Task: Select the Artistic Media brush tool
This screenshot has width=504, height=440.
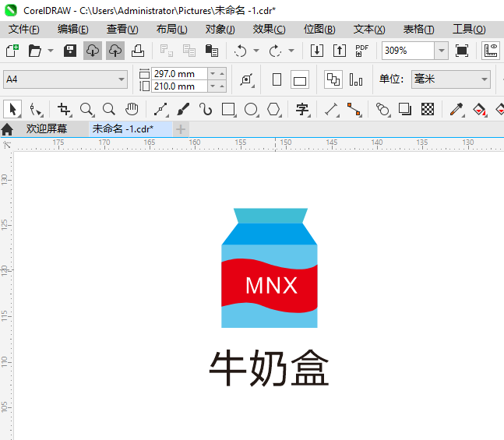Action: coord(183,110)
